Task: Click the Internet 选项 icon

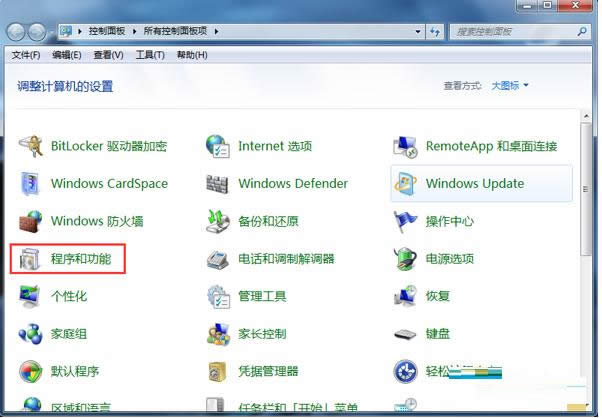Action: [x=218, y=146]
